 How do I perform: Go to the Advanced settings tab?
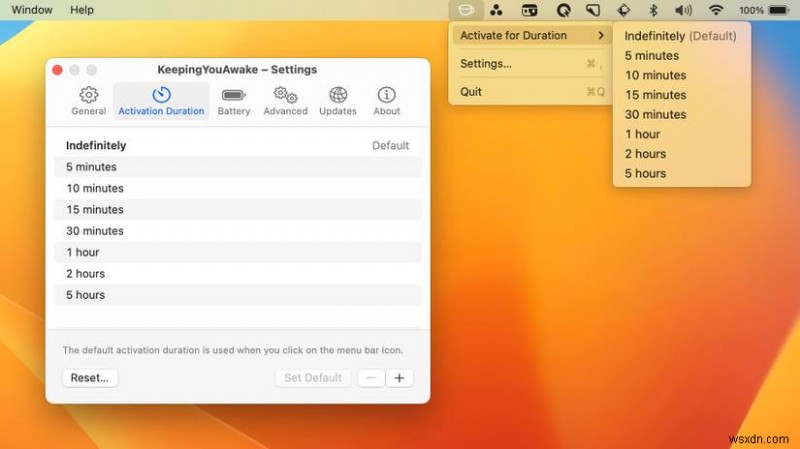click(285, 101)
